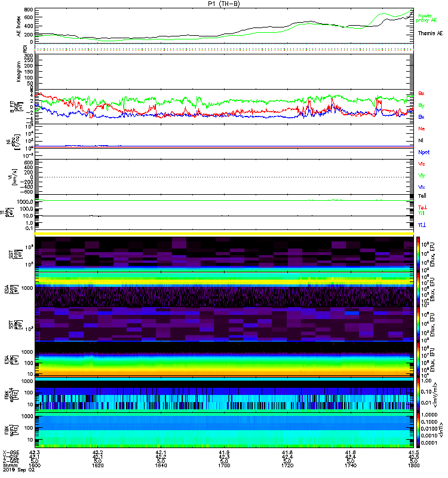Select the blue Bx legend label
Viewport: 448px width, 478px height.
(x=421, y=117)
